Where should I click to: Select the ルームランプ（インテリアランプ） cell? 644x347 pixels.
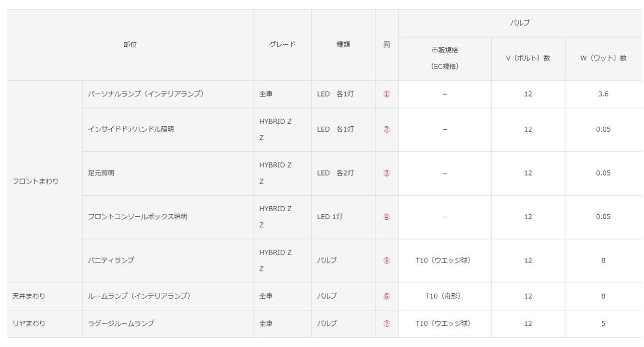coord(168,296)
